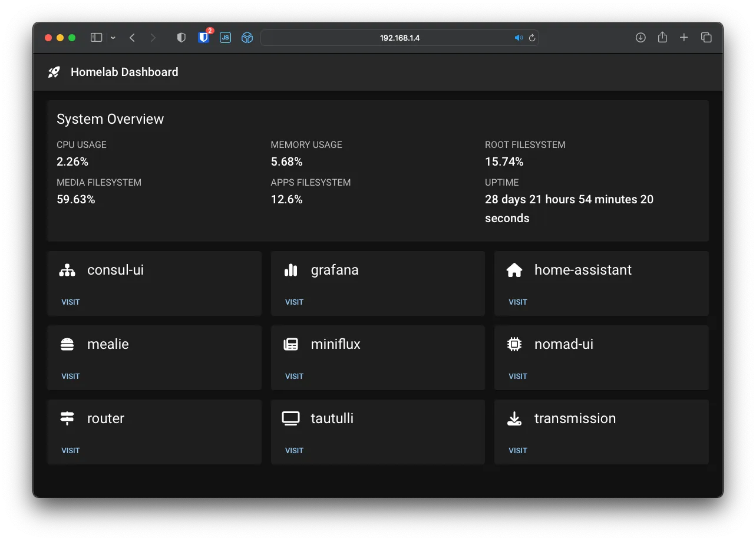
Task: Click the Homelab Dashboard title
Action: pos(124,72)
